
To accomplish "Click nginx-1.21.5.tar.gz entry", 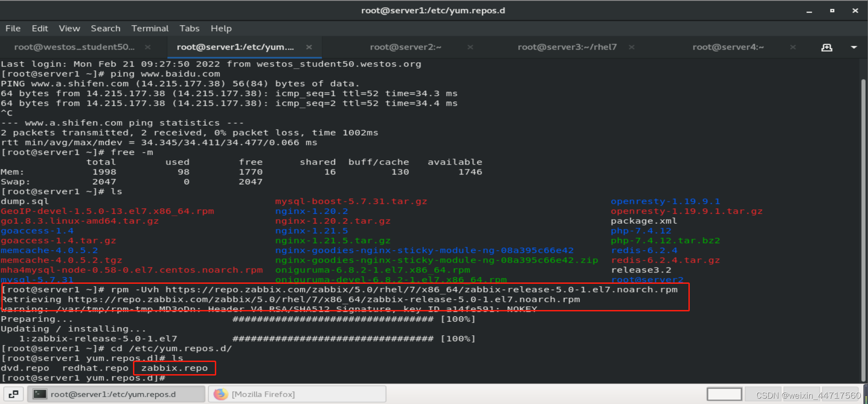I will (333, 241).
